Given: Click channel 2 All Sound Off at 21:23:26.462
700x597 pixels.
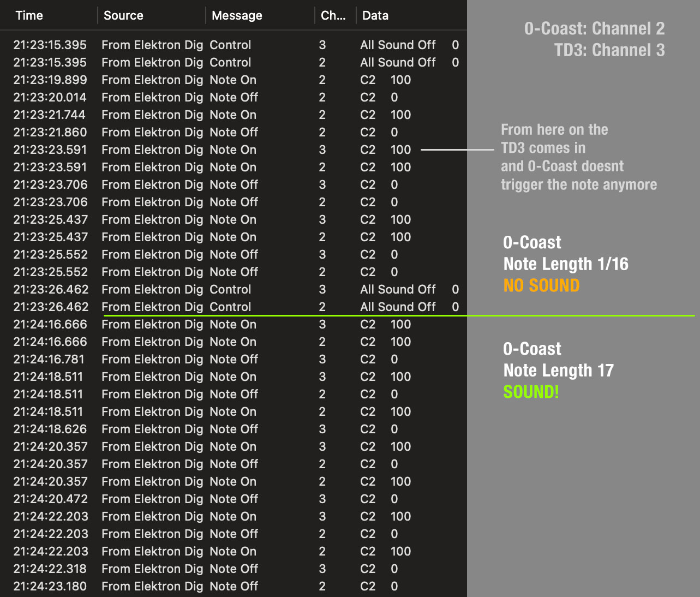Looking at the screenshot, I should [233, 307].
